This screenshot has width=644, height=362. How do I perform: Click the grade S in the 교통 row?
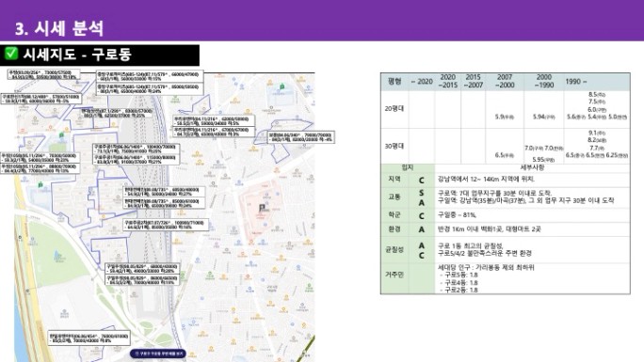click(422, 193)
